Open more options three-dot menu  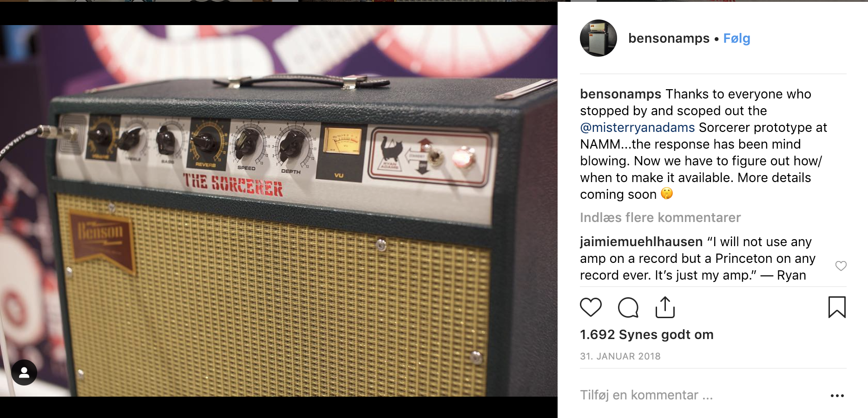point(837,396)
